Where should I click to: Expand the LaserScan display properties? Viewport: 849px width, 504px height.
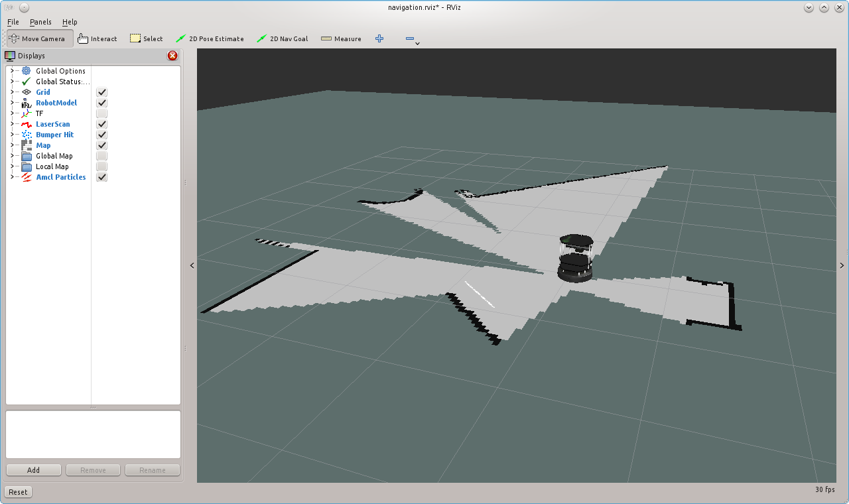click(x=12, y=124)
